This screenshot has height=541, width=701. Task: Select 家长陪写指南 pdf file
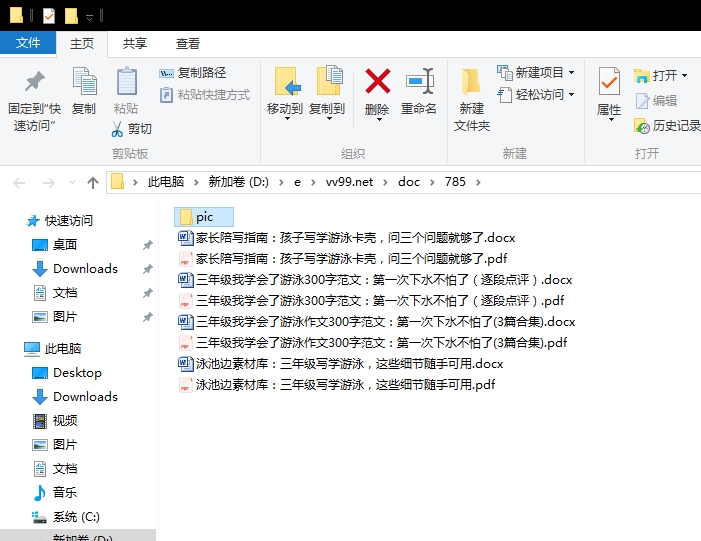343,258
